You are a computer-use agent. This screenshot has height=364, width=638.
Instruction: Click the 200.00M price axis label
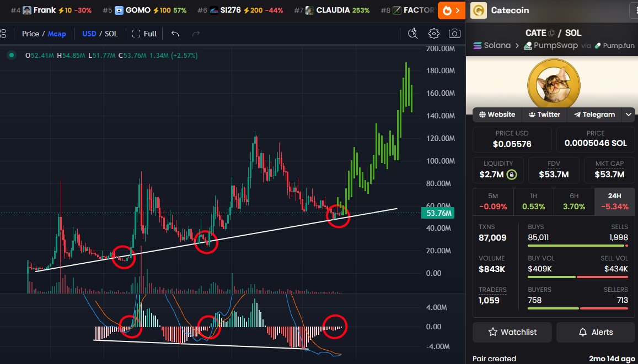click(439, 49)
